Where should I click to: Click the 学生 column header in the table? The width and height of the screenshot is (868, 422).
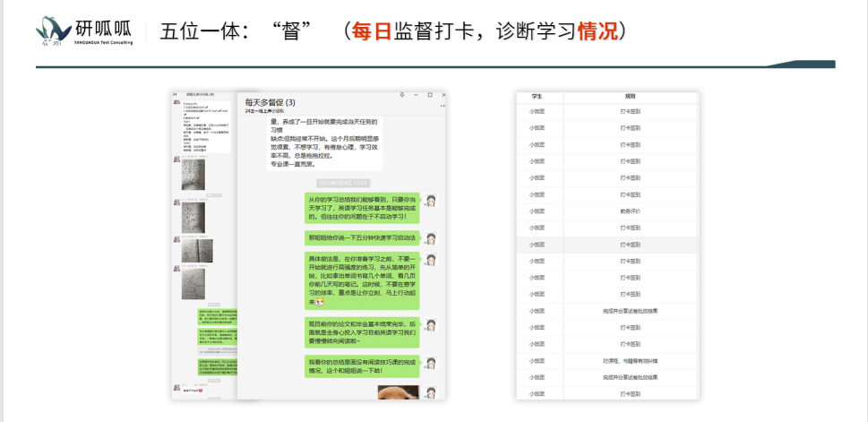[537, 96]
